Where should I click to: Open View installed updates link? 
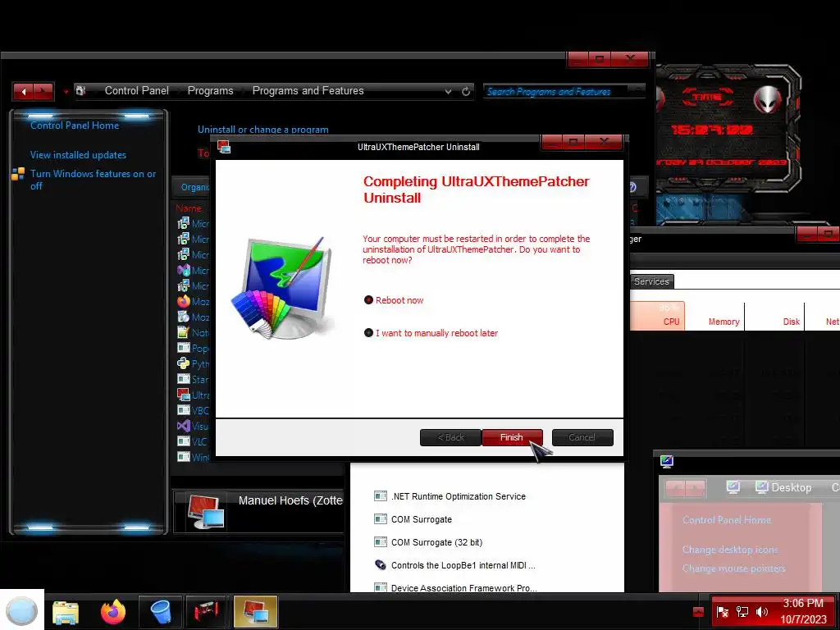point(78,155)
